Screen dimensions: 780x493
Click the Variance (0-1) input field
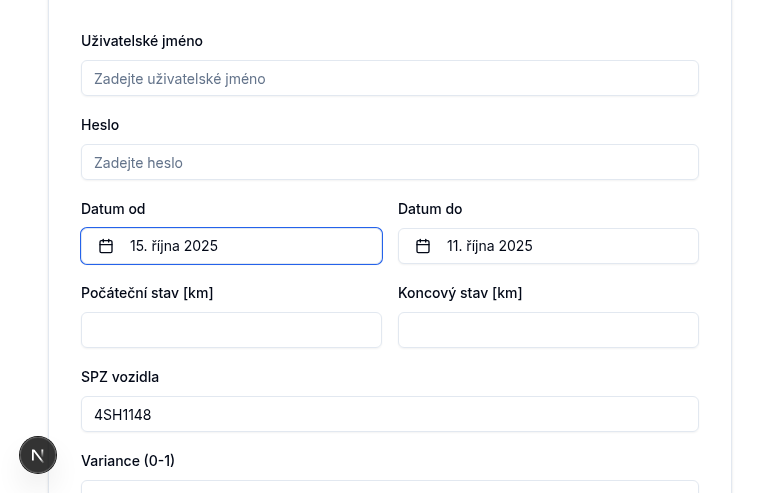click(x=390, y=487)
